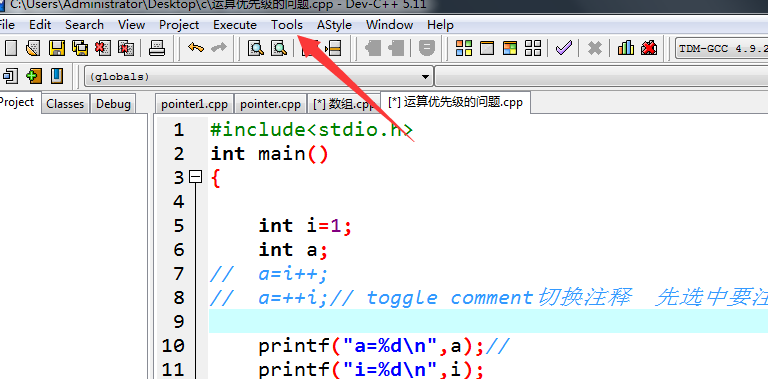Image resolution: width=768 pixels, height=379 pixels.
Task: Click the Goto Line toolbar icon
Action: pyautogui.click(x=333, y=48)
